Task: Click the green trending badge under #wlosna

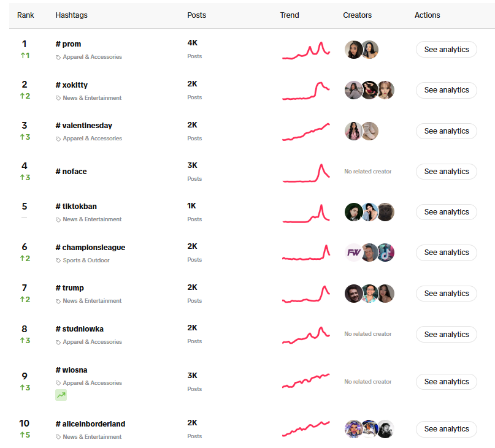Action: 61,395
